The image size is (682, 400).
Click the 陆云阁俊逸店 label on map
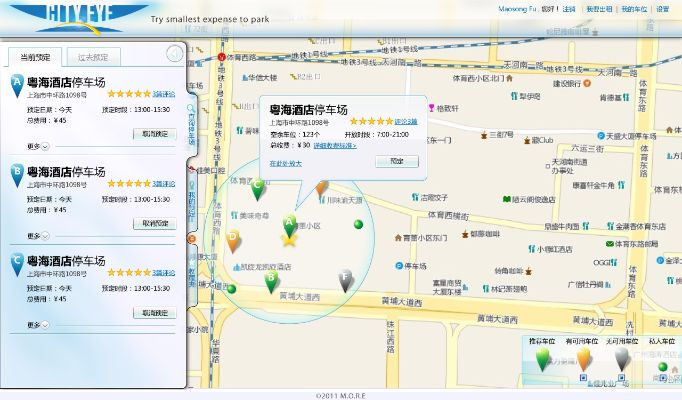(533, 199)
